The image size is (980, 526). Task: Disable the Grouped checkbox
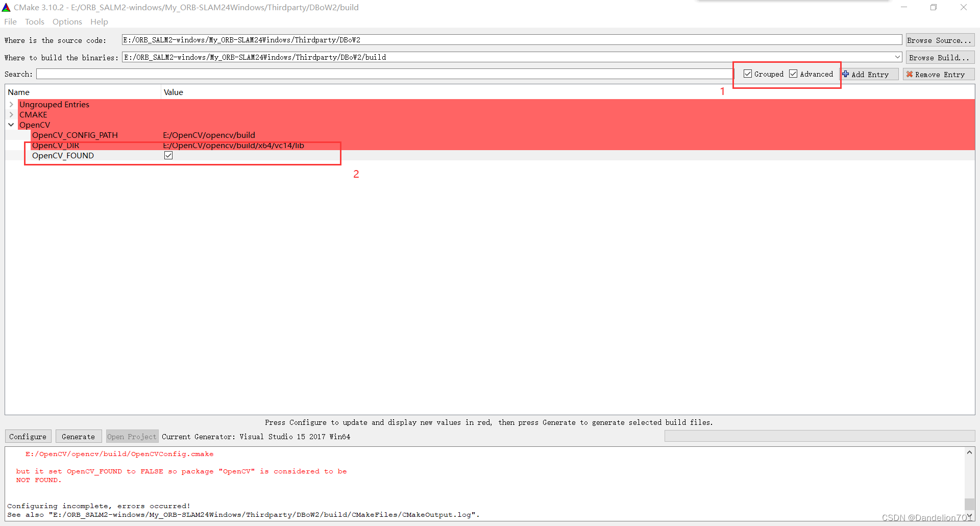(747, 74)
